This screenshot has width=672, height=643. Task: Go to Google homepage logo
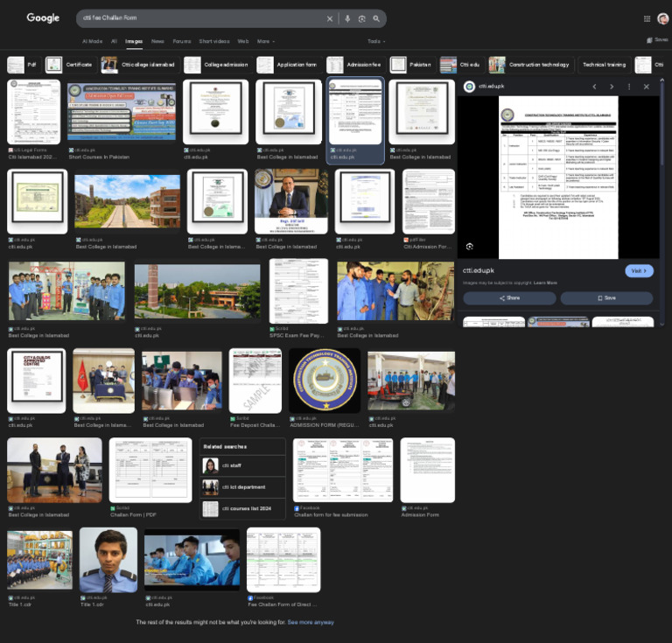43,18
